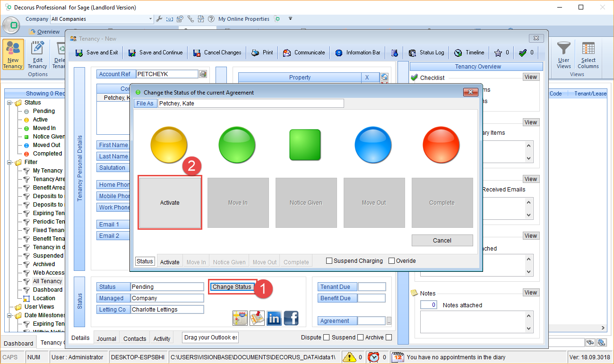Select Pending in the status tree

click(44, 111)
